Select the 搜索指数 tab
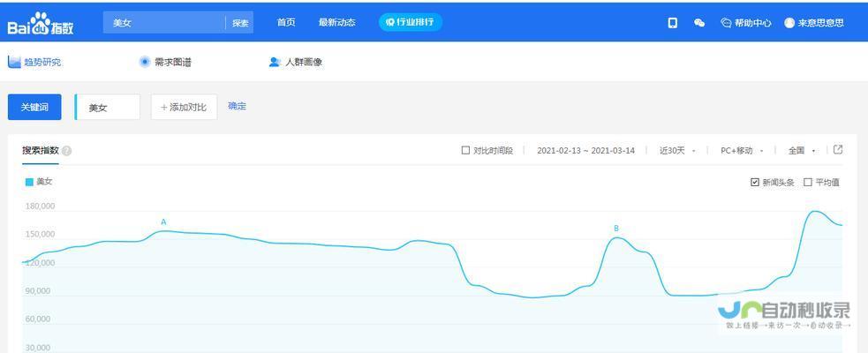Screen dimensions: 868x353 click(x=41, y=150)
